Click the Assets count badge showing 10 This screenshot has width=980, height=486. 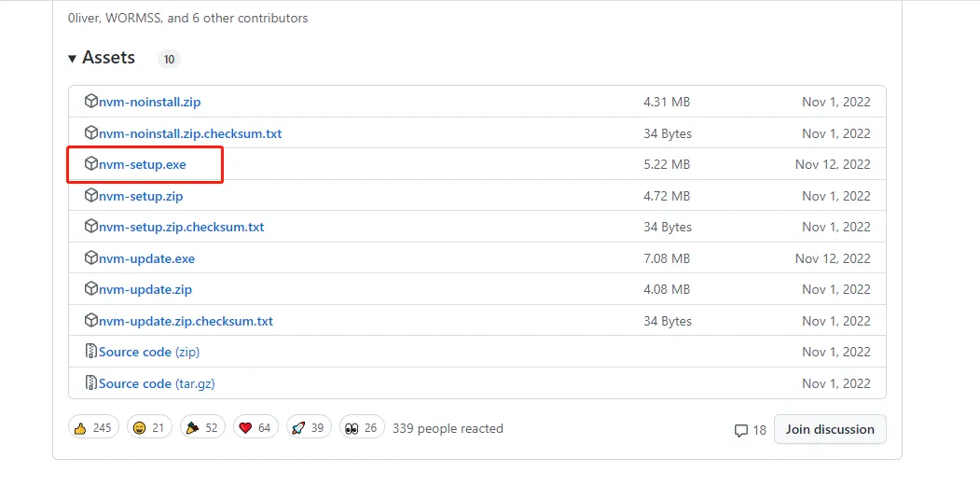pyautogui.click(x=169, y=60)
